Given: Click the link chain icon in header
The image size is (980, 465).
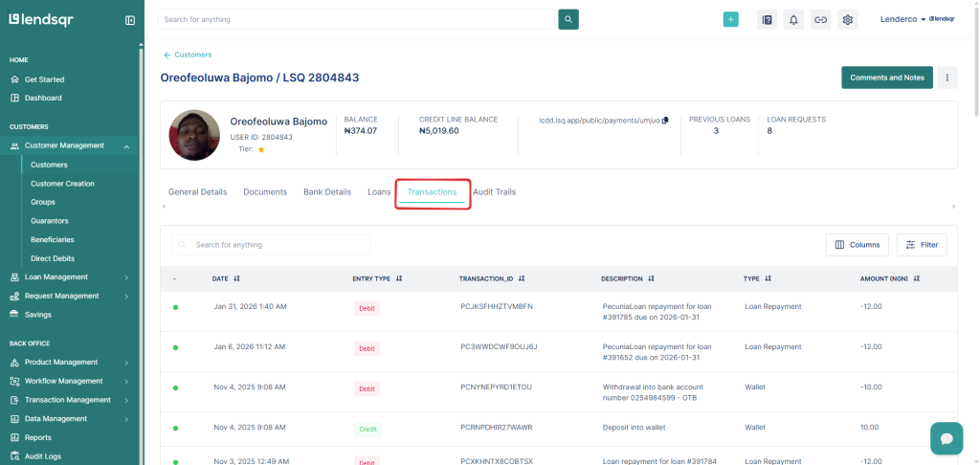Looking at the screenshot, I should (820, 19).
